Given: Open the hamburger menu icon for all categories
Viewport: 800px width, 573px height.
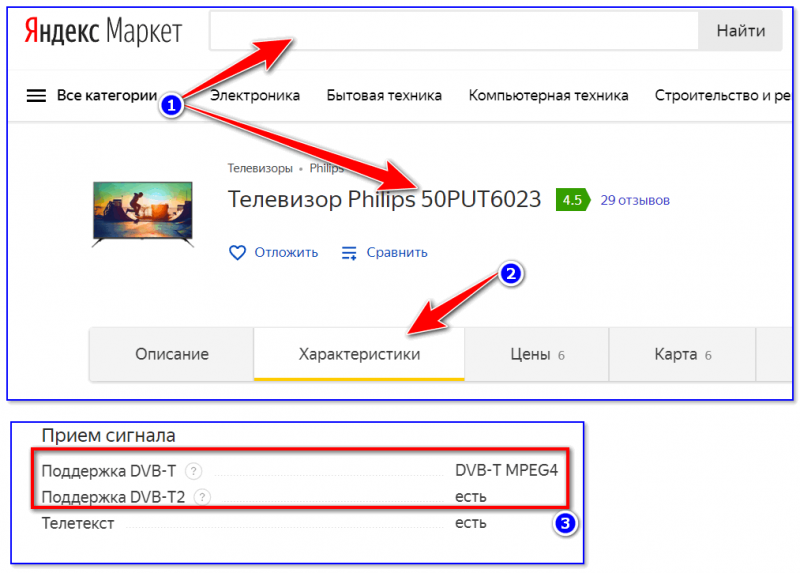Looking at the screenshot, I should point(36,95).
